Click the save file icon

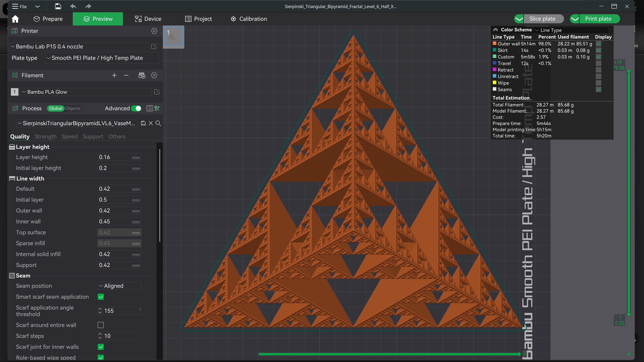pyautogui.click(x=58, y=6)
